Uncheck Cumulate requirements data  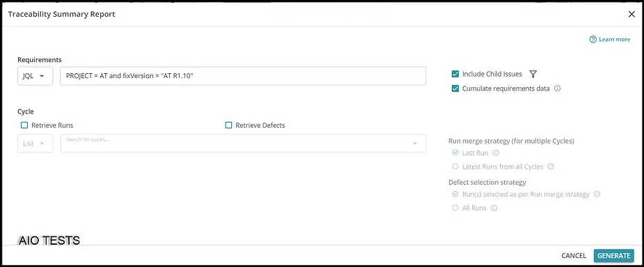[x=455, y=89]
